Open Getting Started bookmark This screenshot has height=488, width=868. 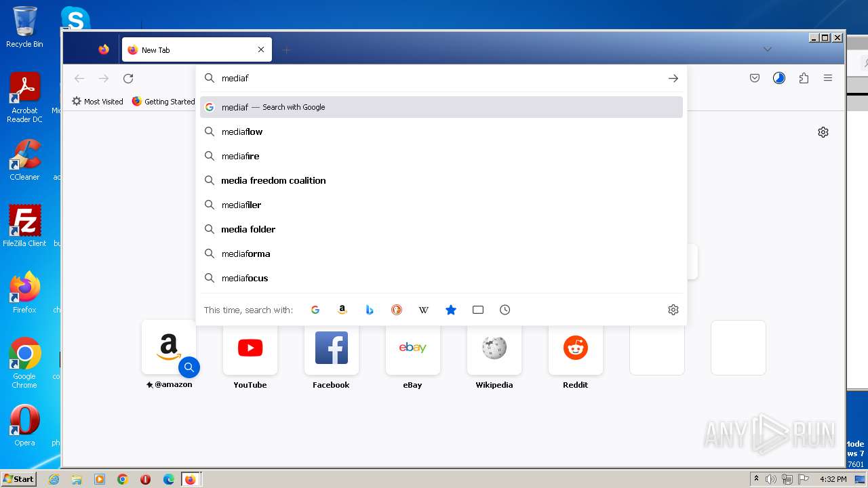coord(163,102)
